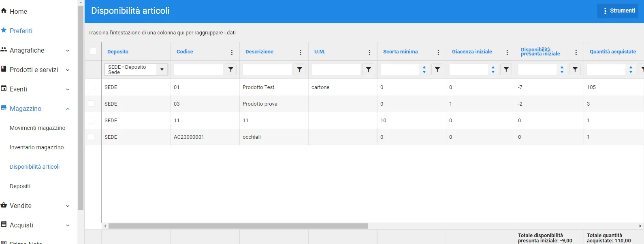Click Disponibilità presunta iniziale filter funnel

[575, 70]
